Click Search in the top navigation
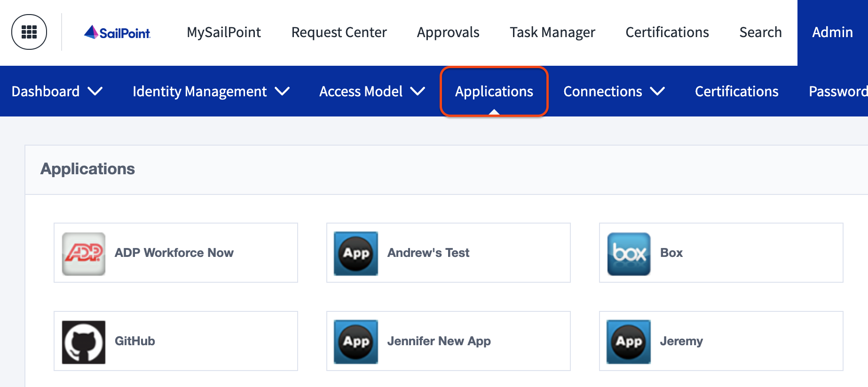This screenshot has height=387, width=868. click(x=760, y=32)
